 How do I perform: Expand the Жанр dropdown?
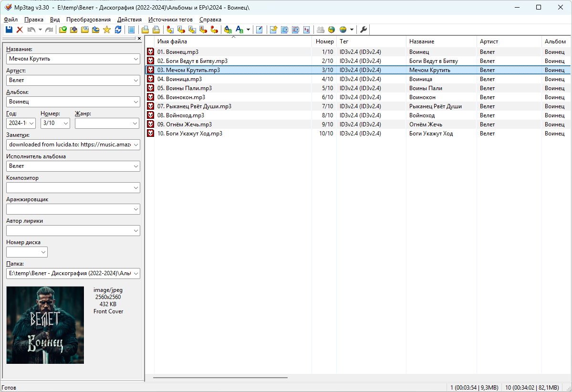click(x=135, y=123)
